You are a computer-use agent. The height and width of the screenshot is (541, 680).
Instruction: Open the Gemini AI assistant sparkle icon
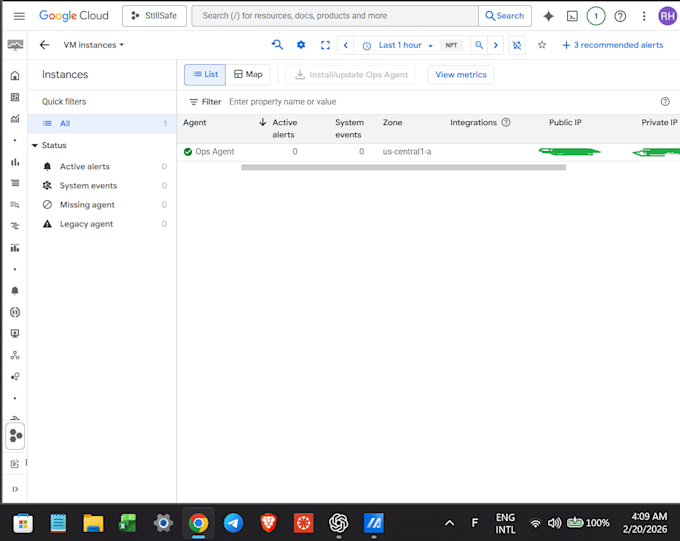coord(548,16)
